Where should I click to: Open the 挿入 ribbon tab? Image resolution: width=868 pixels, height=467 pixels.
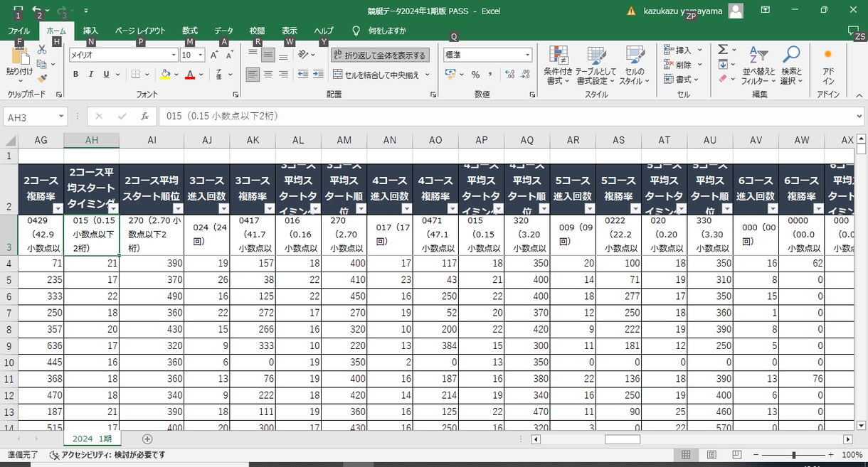pos(90,31)
